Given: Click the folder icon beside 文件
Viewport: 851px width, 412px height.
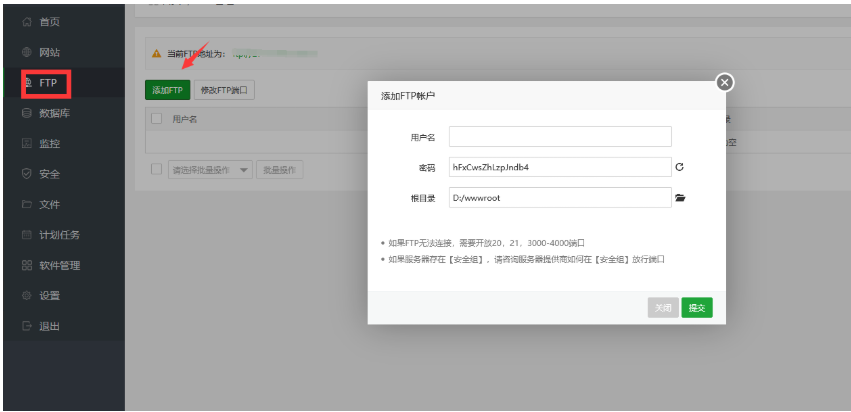Looking at the screenshot, I should point(27,204).
